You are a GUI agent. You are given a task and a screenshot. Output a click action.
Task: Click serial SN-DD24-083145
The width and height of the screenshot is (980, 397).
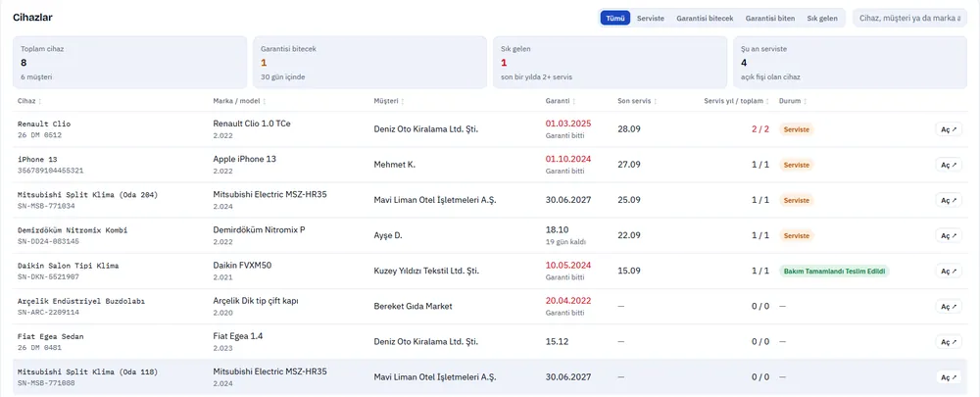(x=48, y=241)
